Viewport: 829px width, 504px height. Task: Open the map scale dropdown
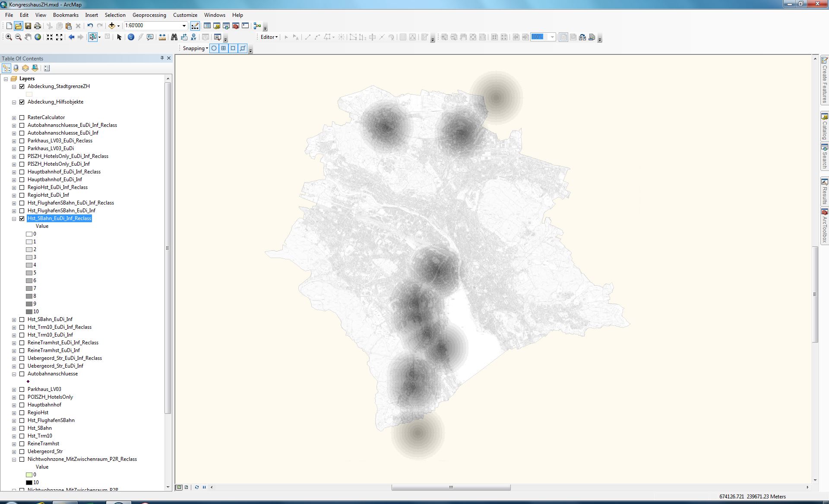pos(184,26)
